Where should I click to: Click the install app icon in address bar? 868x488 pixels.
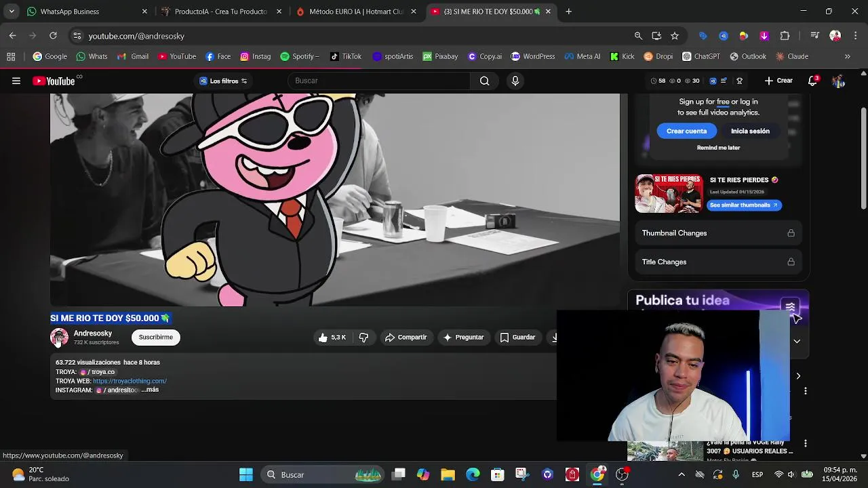tap(656, 36)
